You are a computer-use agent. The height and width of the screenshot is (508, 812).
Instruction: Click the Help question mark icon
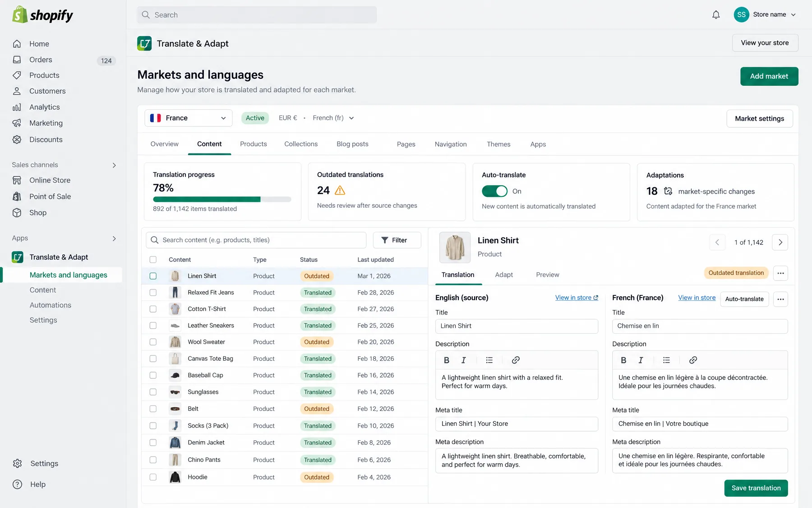coord(18,484)
